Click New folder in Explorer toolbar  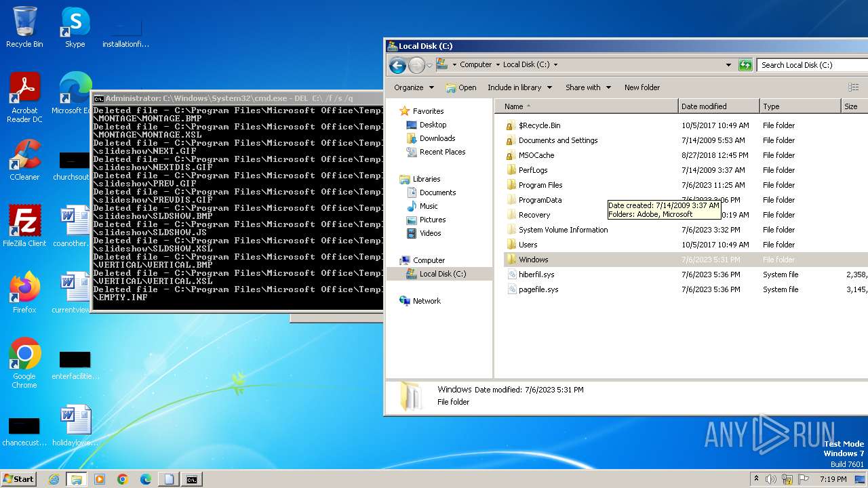tap(642, 87)
